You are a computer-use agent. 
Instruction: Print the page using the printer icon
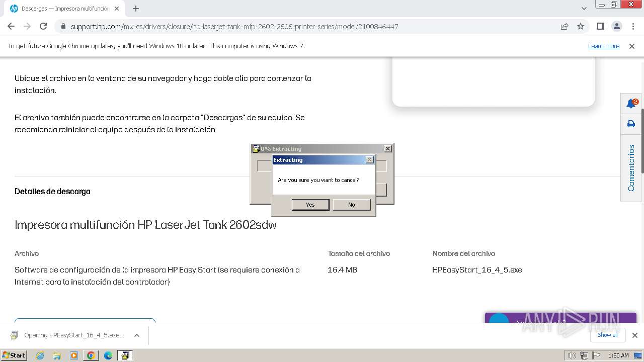631,124
